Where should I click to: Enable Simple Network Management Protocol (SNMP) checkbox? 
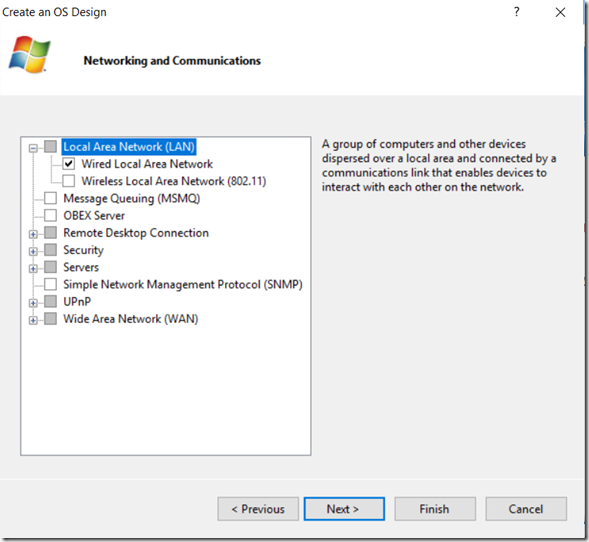coord(50,284)
